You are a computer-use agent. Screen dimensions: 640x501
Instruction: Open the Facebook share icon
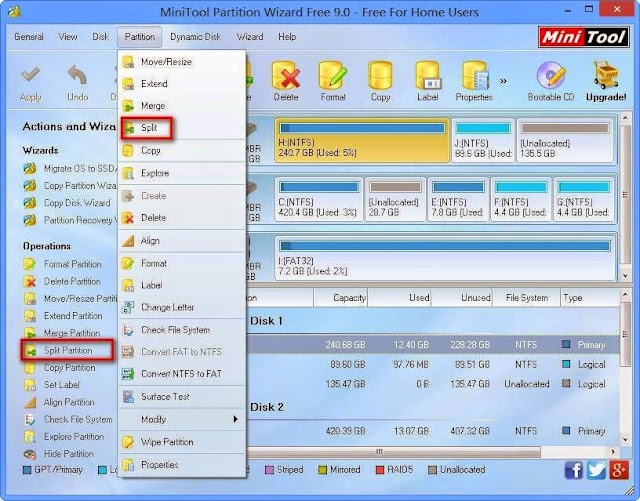(x=574, y=470)
